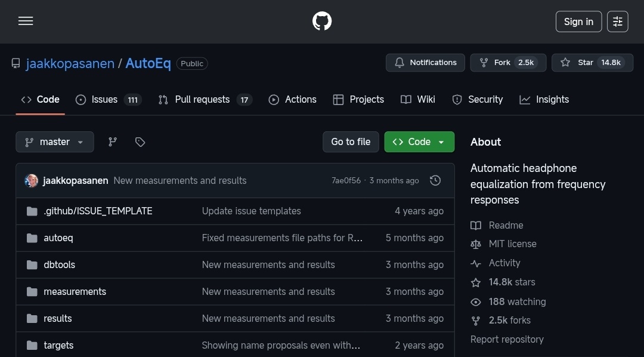
Task: Open commit history clock icon
Action: [x=435, y=180]
